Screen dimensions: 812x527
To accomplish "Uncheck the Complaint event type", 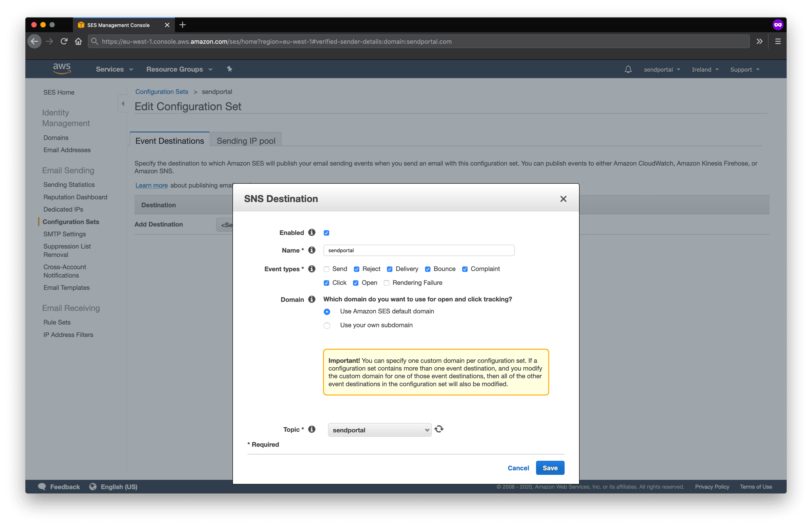I will click(465, 269).
